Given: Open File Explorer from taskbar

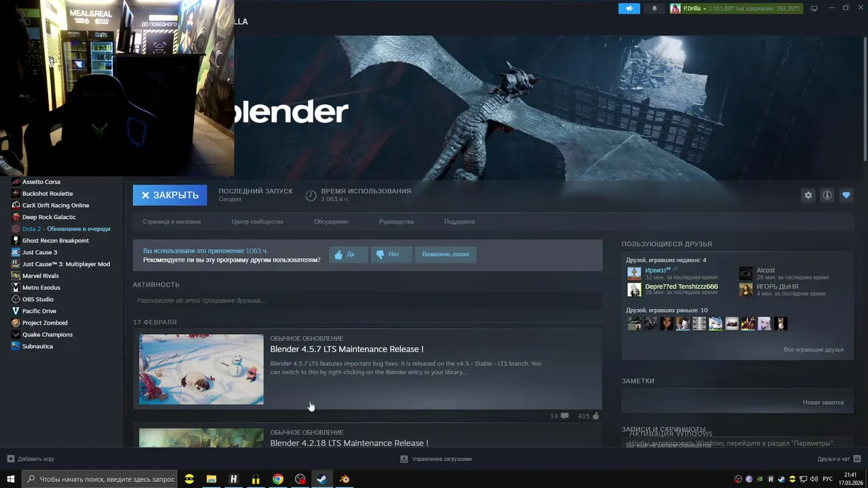Looking at the screenshot, I should [212, 479].
